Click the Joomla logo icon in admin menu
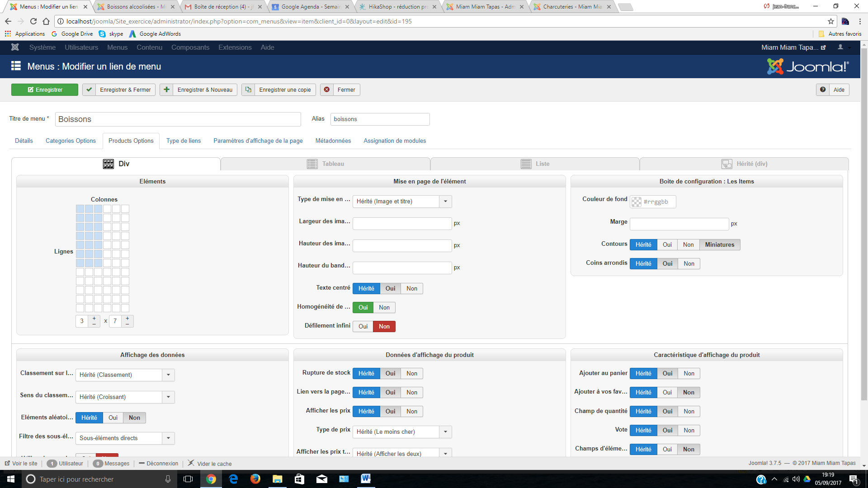The width and height of the screenshot is (868, 488). (x=15, y=47)
